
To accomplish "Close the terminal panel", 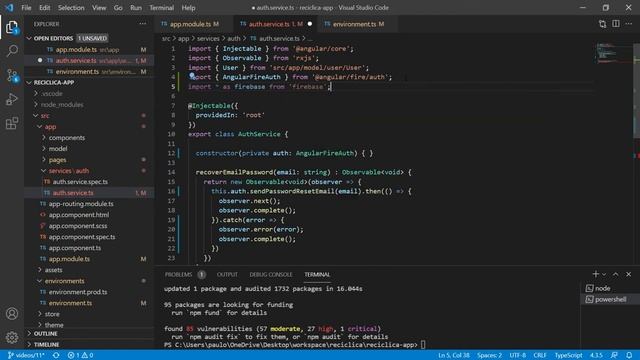I will (x=629, y=274).
